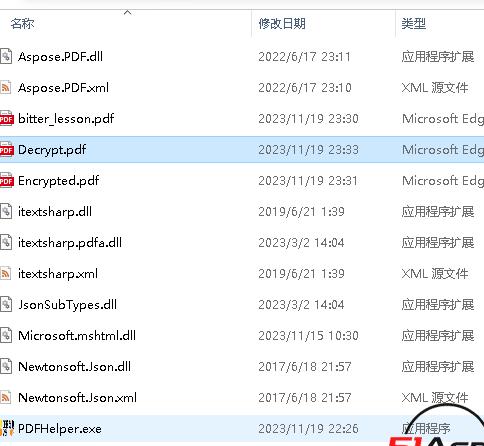Click the Microsoft.mshtml.dll file icon
The width and height of the screenshot is (484, 446).
point(6,335)
